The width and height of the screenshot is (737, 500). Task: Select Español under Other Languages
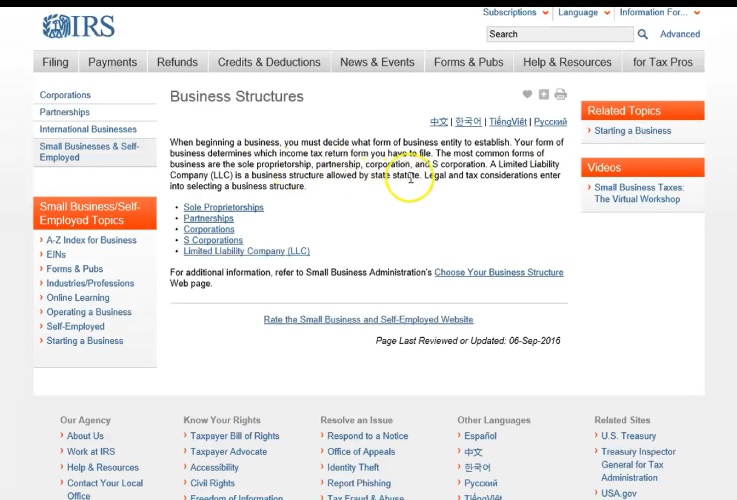point(480,436)
